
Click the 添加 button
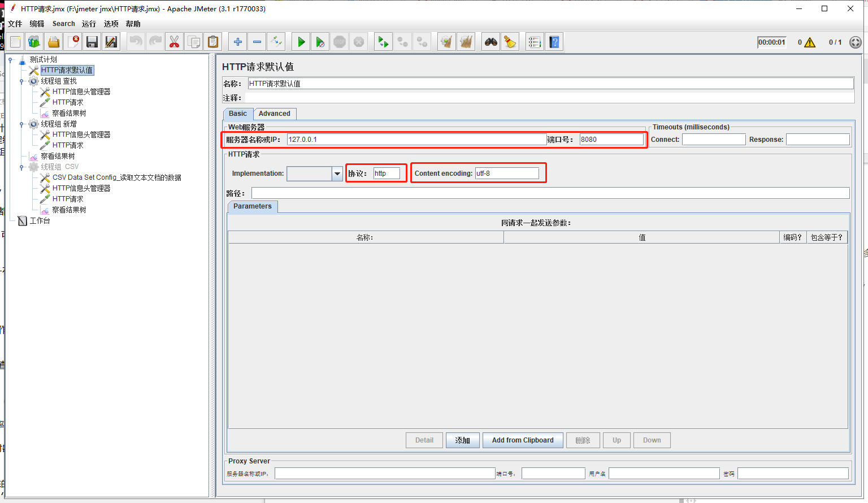pos(463,440)
